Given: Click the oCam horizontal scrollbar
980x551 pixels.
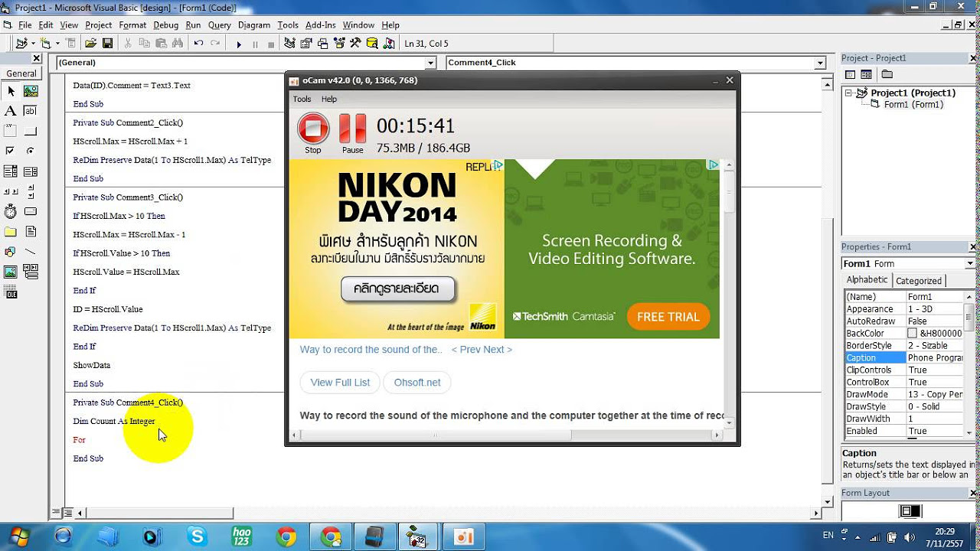Looking at the screenshot, I should tap(505, 435).
